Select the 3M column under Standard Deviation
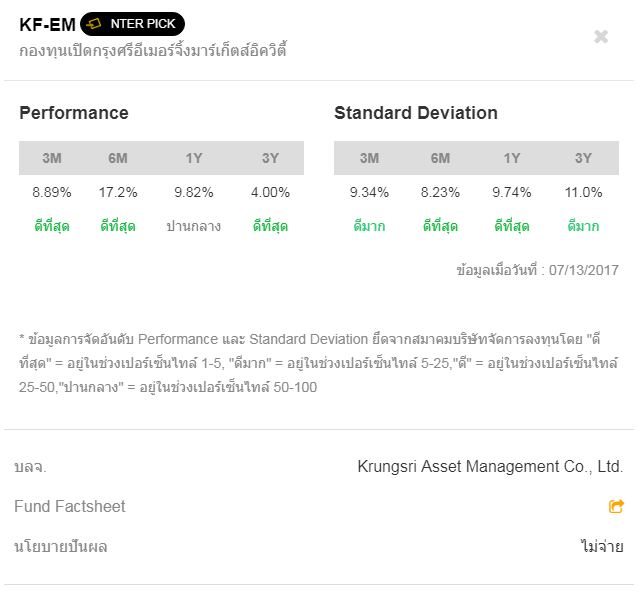 (369, 158)
